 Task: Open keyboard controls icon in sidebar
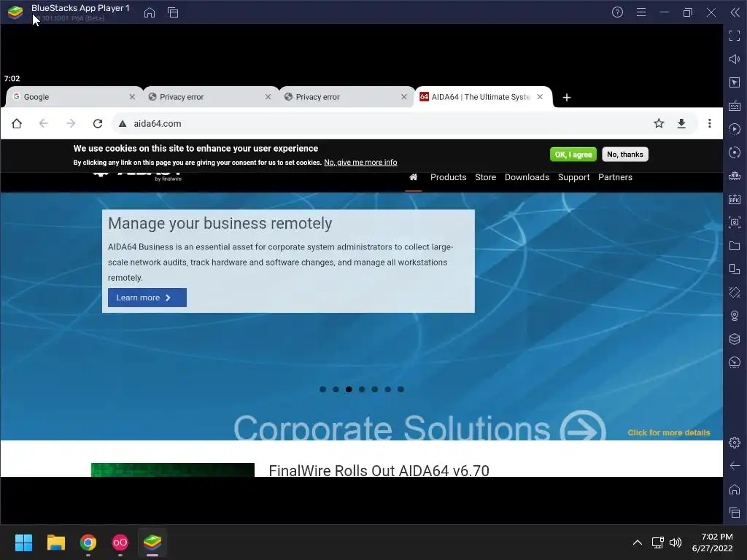click(735, 106)
